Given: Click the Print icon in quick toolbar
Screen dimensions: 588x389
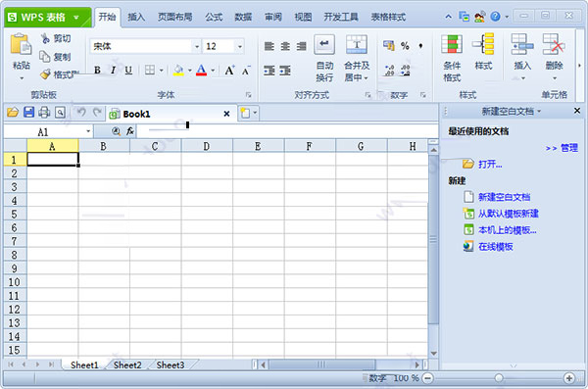Looking at the screenshot, I should [44, 112].
